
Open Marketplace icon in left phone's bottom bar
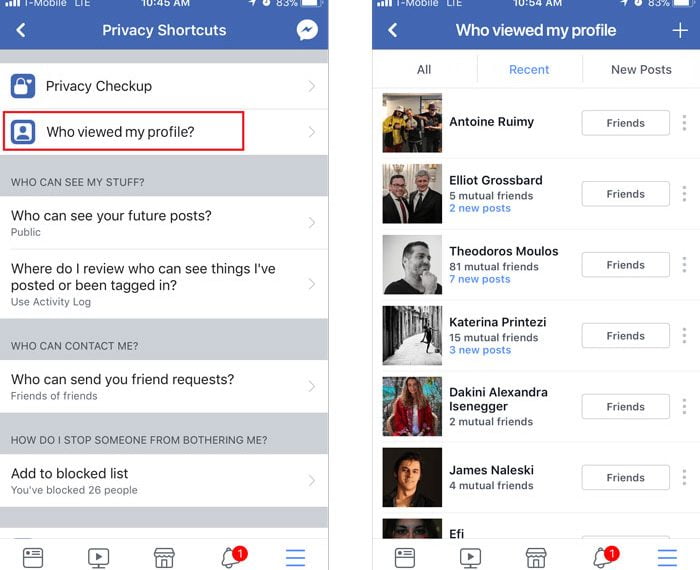point(164,558)
